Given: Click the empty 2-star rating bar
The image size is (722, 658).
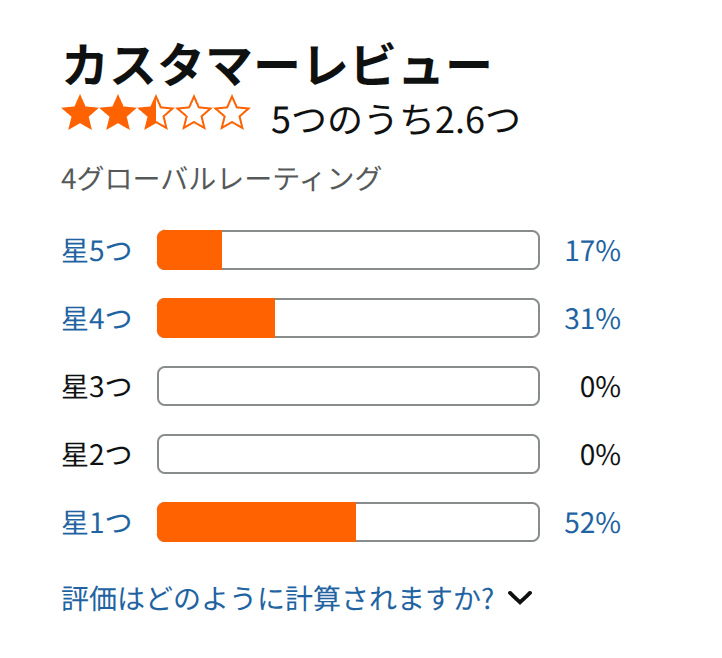Looking at the screenshot, I should pos(348,454).
